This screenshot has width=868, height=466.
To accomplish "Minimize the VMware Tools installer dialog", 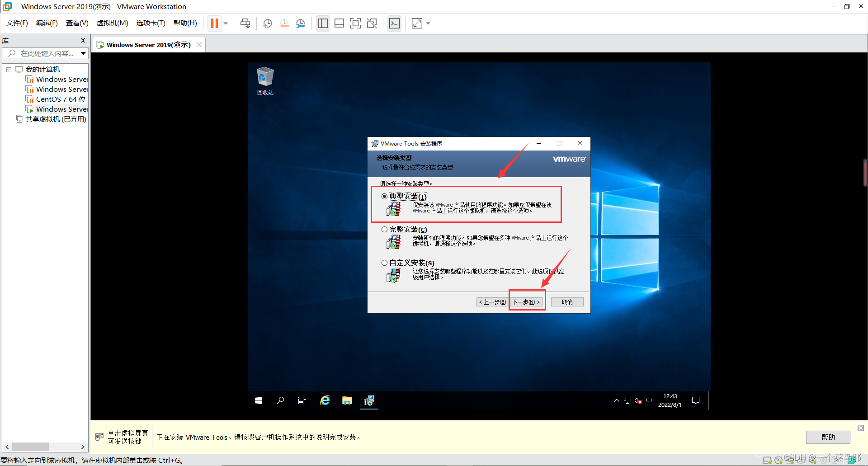I will tap(539, 143).
